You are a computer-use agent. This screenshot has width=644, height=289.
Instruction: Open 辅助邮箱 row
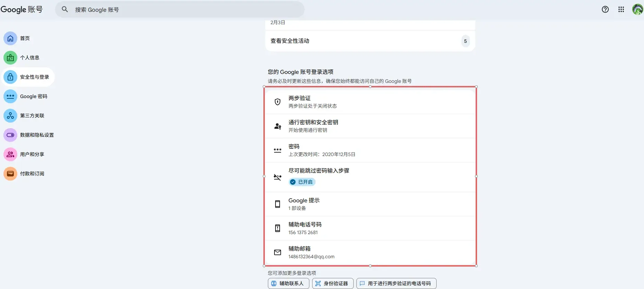tap(370, 252)
